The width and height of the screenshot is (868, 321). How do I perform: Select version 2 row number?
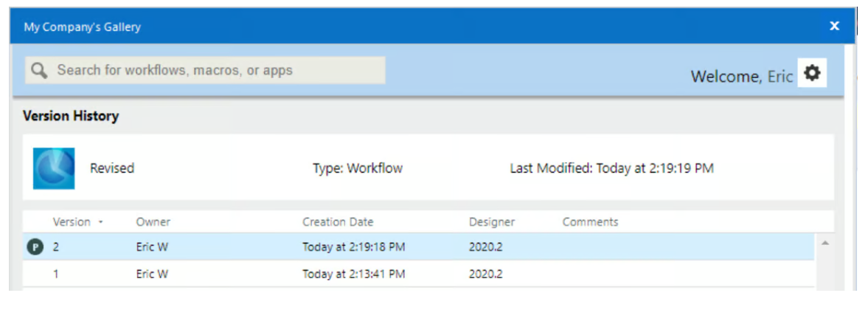56,246
